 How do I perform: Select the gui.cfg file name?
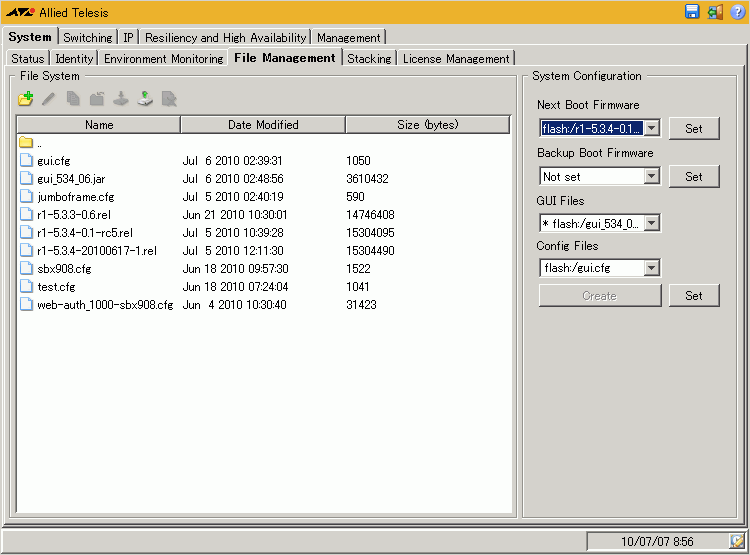coord(54,161)
